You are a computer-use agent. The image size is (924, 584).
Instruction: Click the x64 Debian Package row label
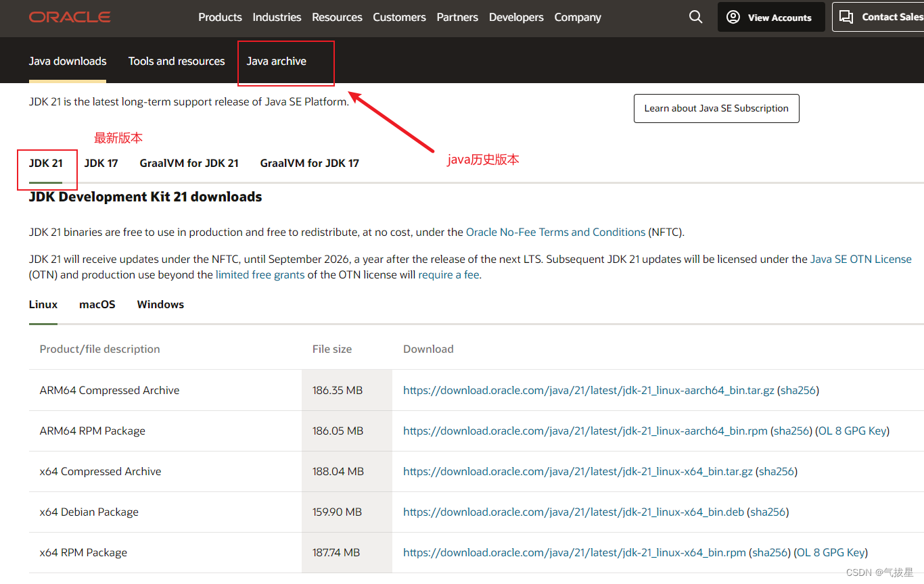click(x=89, y=512)
